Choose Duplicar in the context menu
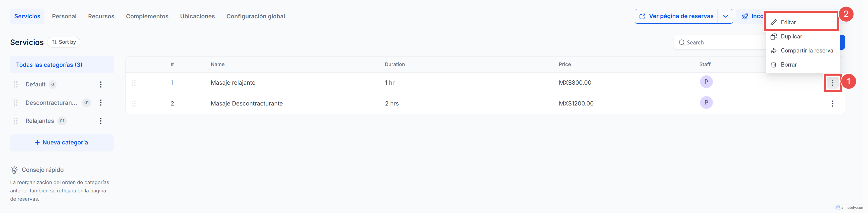 pos(791,36)
